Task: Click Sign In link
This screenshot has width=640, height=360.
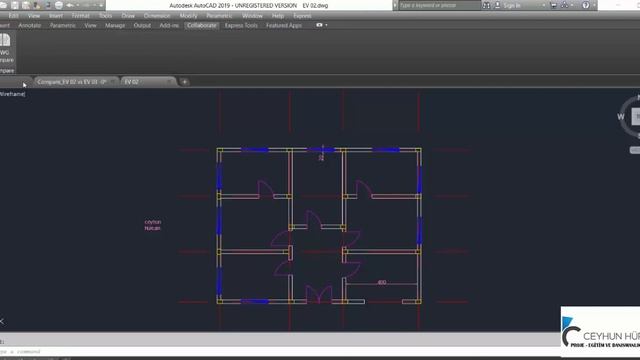Action: tap(512, 5)
